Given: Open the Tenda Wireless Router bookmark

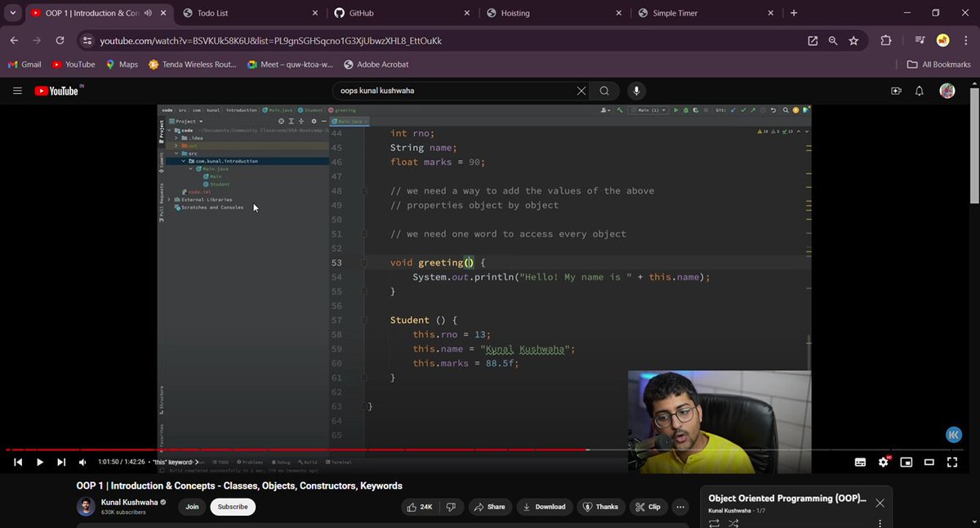Looking at the screenshot, I should (x=193, y=65).
